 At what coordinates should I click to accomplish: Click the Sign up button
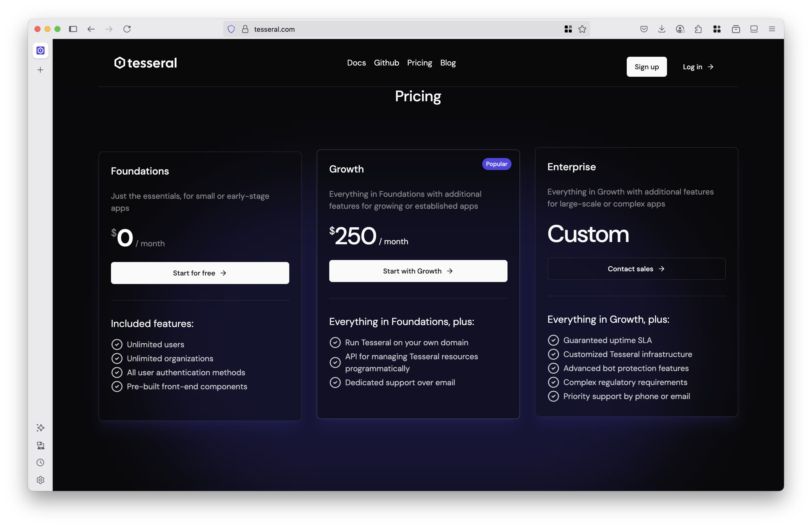[x=646, y=67]
